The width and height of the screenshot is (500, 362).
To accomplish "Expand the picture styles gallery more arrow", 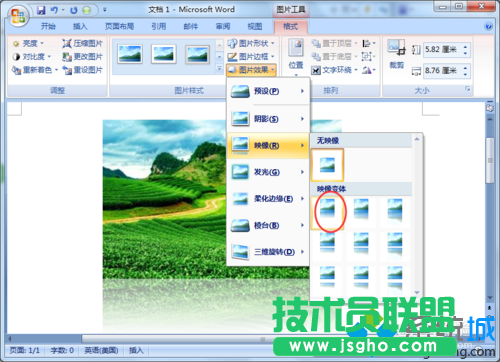I will (219, 69).
